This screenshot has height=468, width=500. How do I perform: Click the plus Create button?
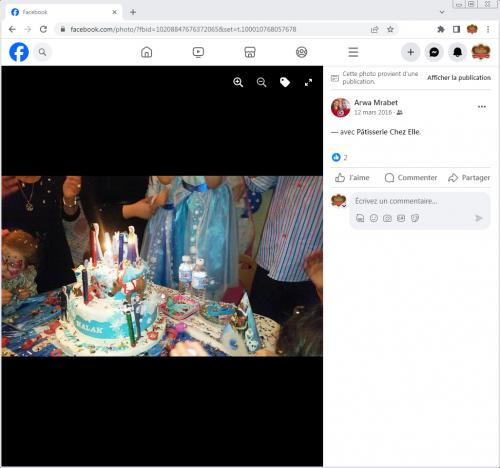pos(411,52)
